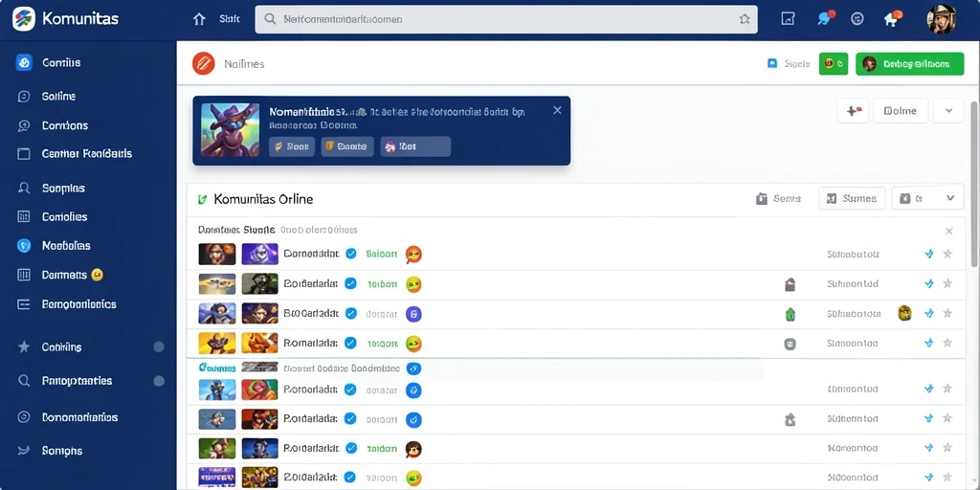The image size is (980, 490).
Task: Toggle verified checkmark in first community row
Action: click(x=351, y=254)
